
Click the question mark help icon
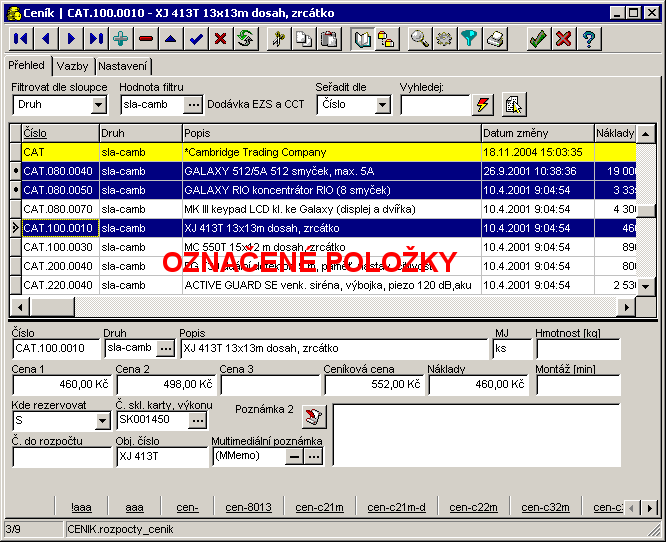[x=590, y=39]
